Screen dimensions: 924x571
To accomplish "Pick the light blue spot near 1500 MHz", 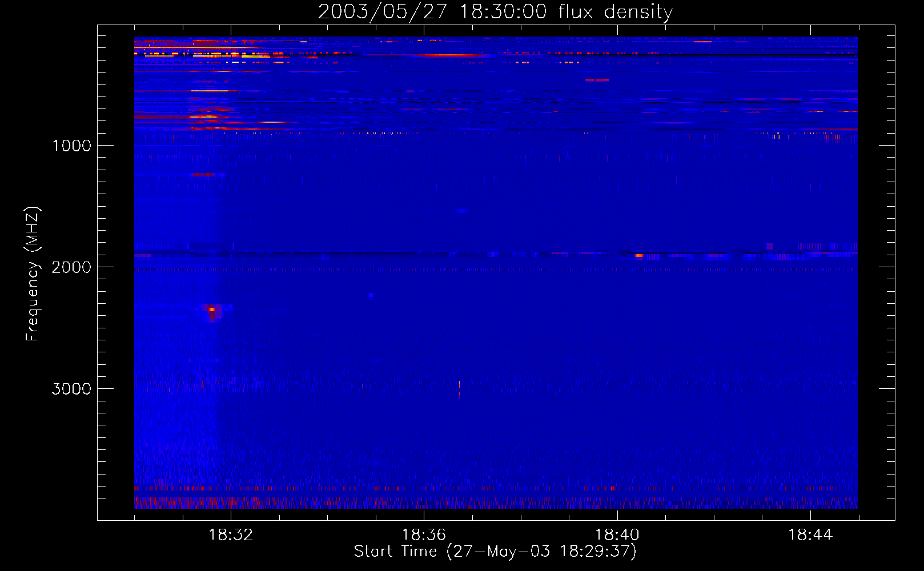I will point(461,211).
